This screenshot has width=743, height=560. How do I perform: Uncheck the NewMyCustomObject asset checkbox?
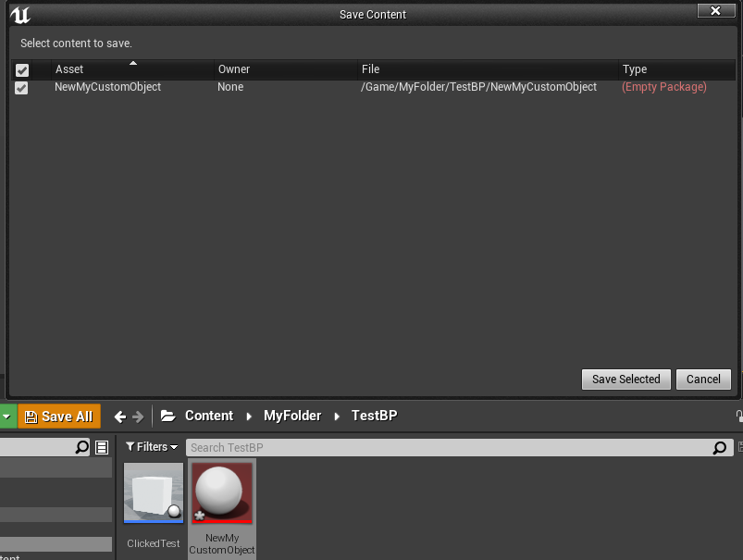click(x=21, y=87)
